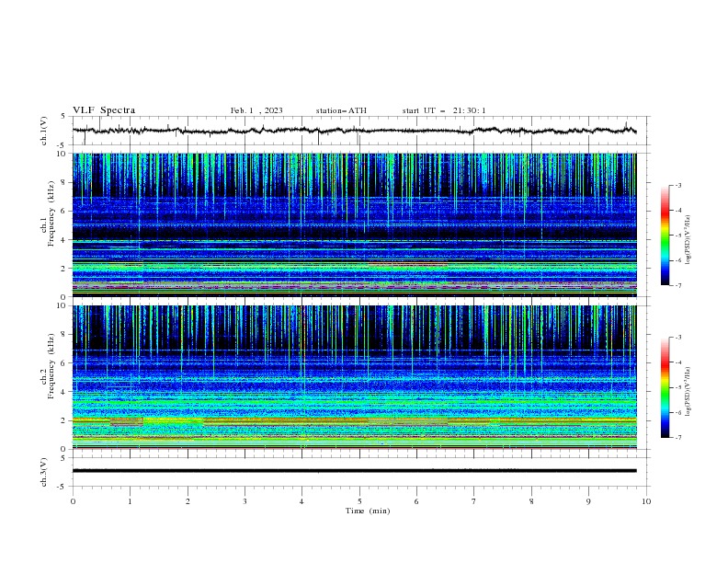Pick the ch.1 spectrogram PSD colorbar
The width and height of the screenshot is (728, 563).
coord(665,236)
